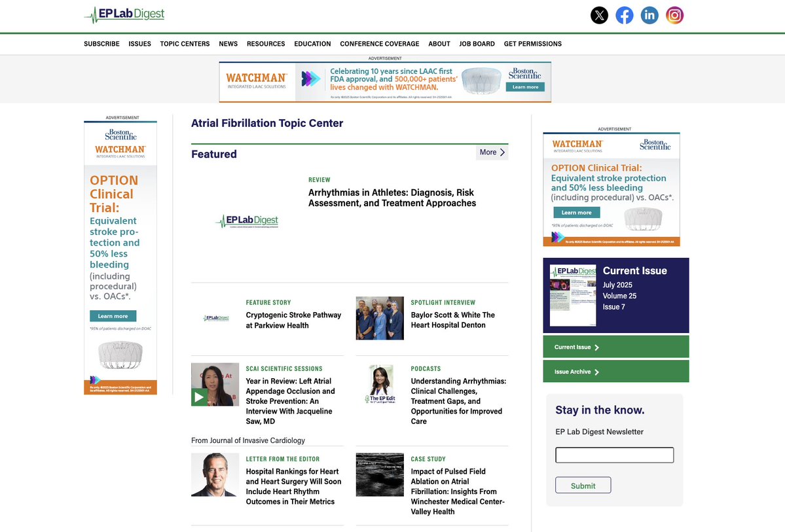Click the LETTER FROM THE EDITOR label

click(x=282, y=459)
